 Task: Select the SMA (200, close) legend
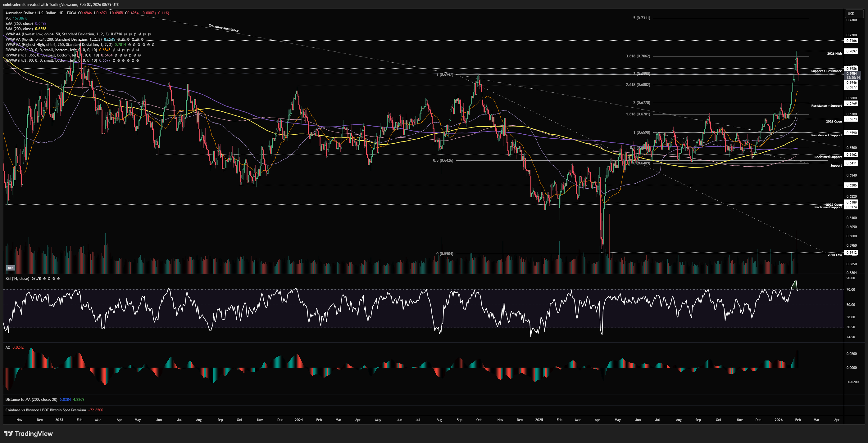pos(19,29)
